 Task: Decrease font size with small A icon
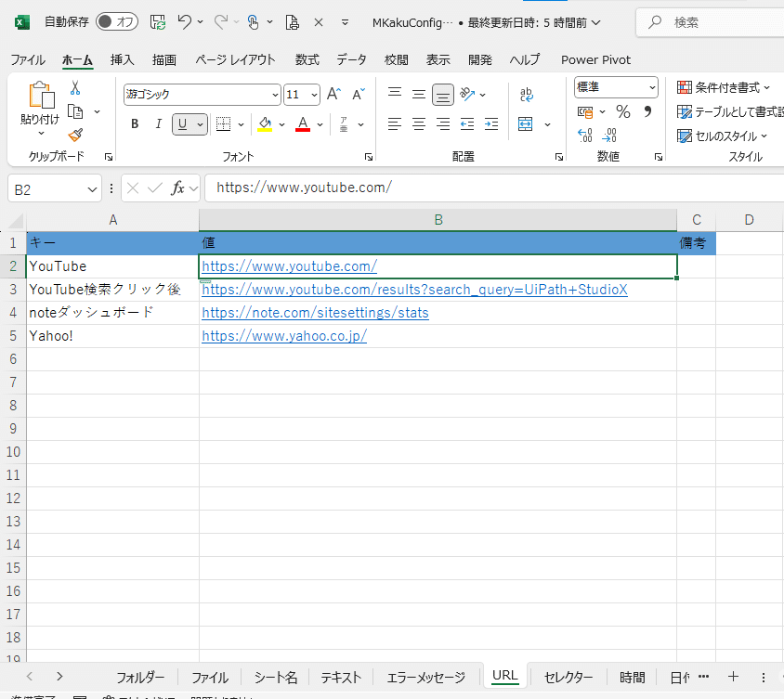(359, 94)
